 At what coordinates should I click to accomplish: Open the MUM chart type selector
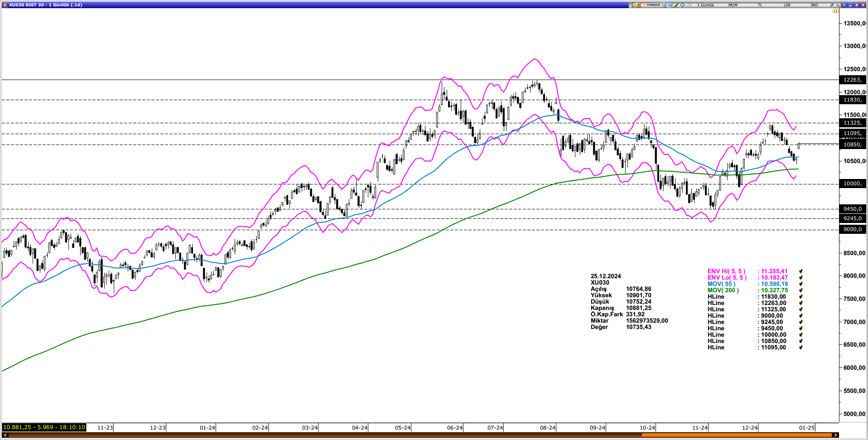(x=733, y=5)
